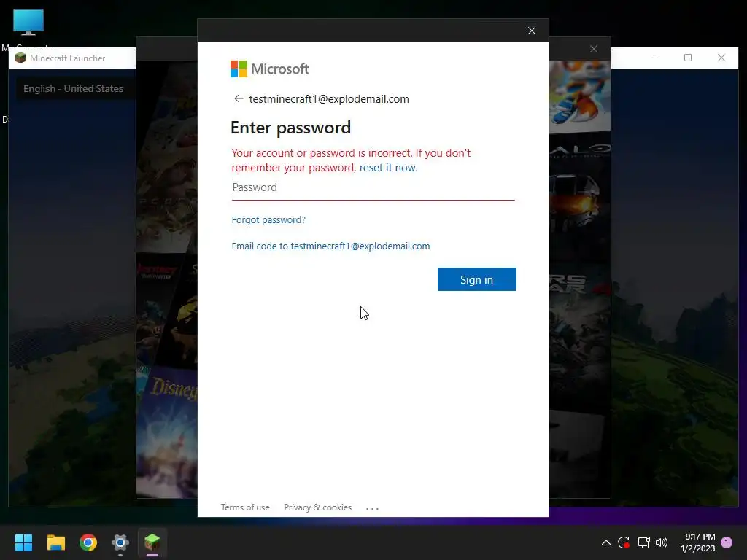Open File Explorer from the taskbar
The height and width of the screenshot is (560, 747).
coord(55,542)
